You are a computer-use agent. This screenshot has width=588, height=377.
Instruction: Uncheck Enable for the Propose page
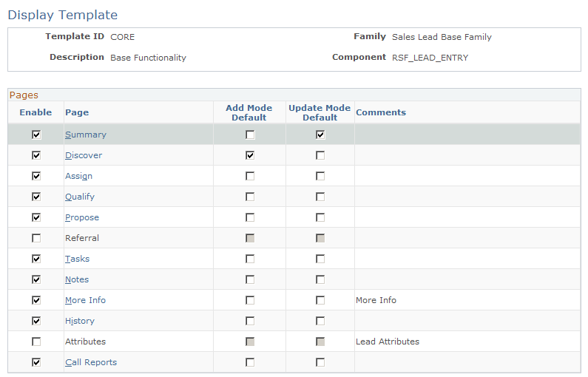pos(36,217)
